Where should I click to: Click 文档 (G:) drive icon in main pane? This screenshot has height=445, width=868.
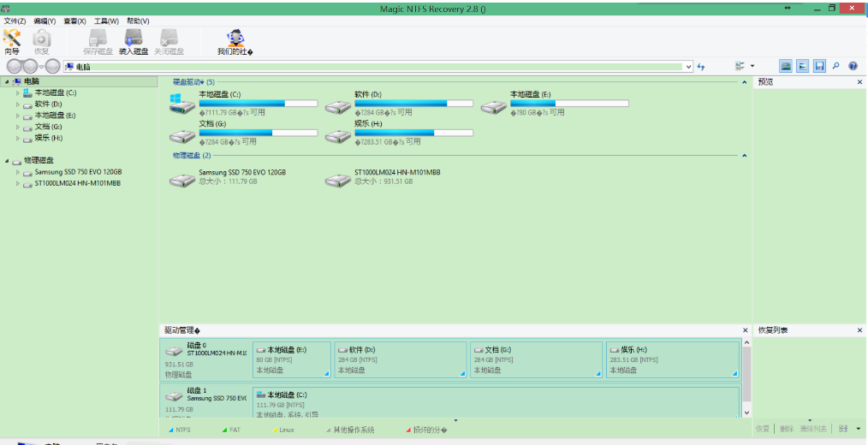[182, 135]
